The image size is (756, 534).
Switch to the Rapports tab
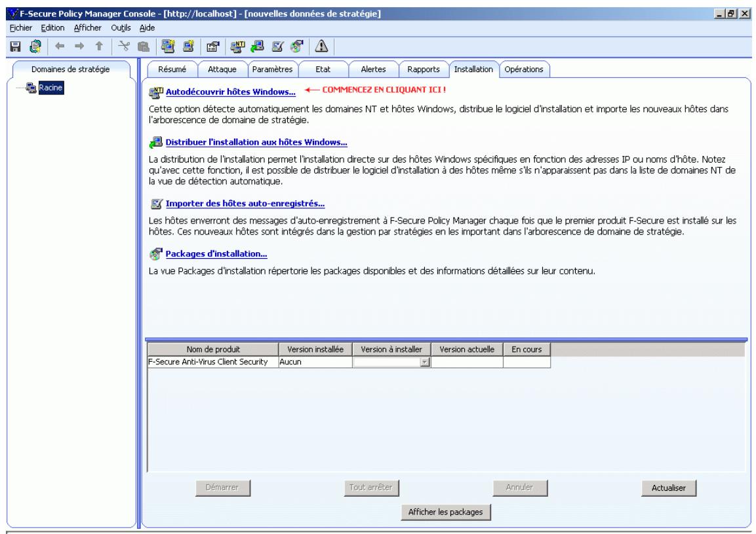pyautogui.click(x=424, y=69)
